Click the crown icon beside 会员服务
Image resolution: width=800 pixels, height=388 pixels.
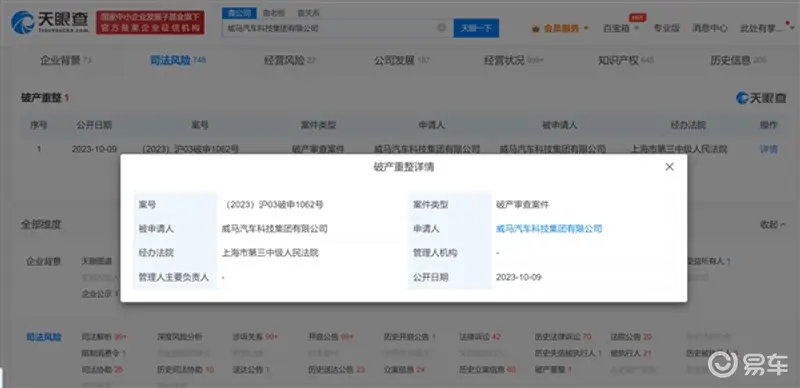click(x=535, y=29)
